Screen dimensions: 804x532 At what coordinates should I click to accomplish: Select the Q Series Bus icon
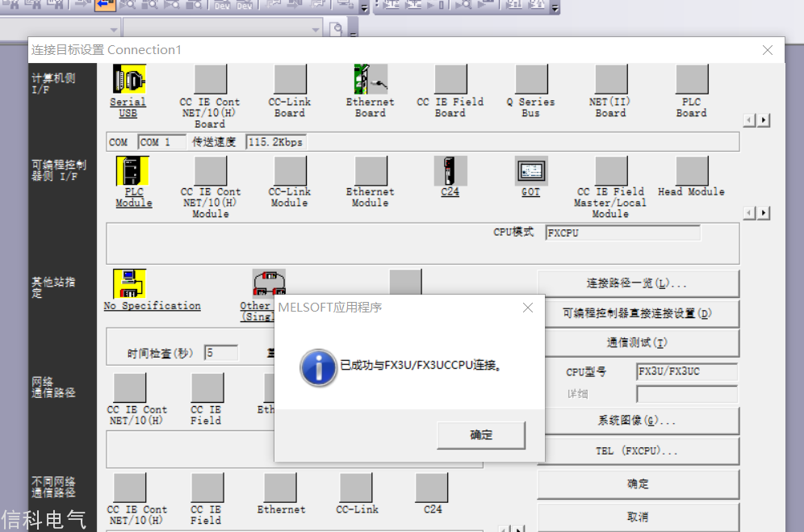click(532, 79)
